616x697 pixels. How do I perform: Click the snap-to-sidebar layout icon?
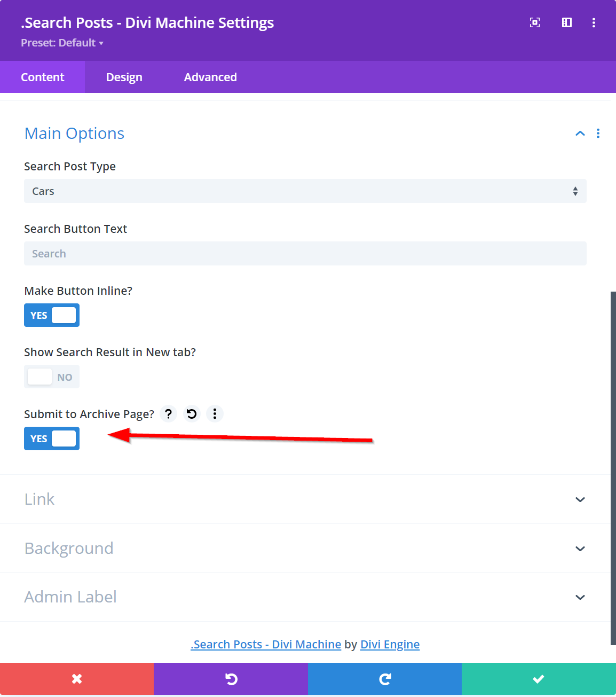pos(566,22)
